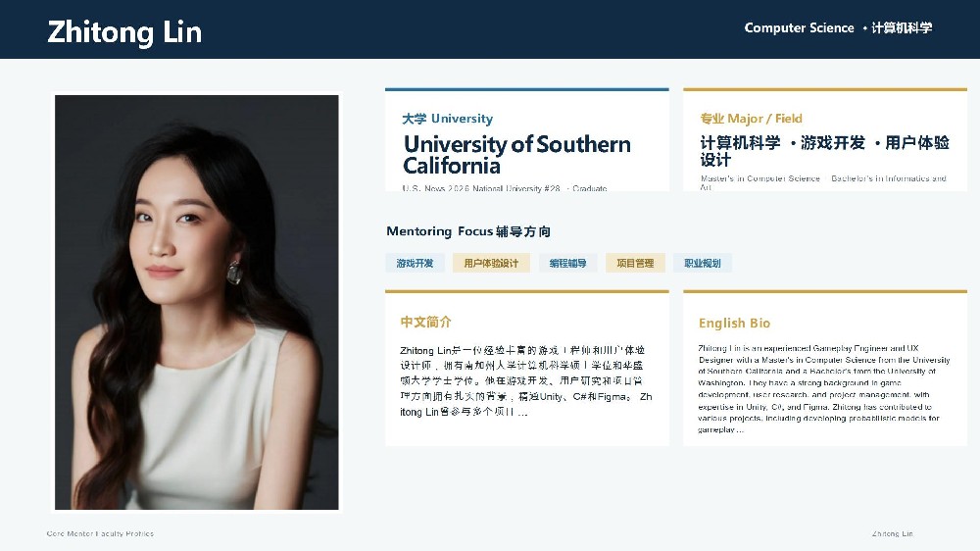Click the Zhitong Lin name heading
Image resolution: width=980 pixels, height=551 pixels.
[x=124, y=32]
